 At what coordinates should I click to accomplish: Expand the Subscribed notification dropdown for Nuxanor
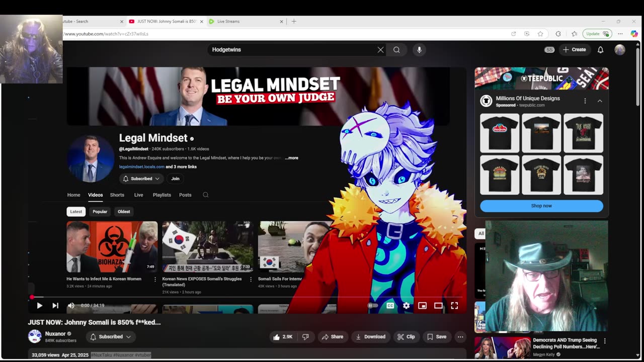[x=111, y=337]
